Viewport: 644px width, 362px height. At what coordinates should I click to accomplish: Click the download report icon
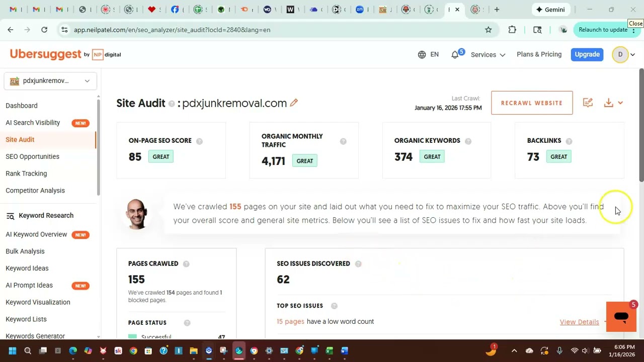tap(608, 103)
